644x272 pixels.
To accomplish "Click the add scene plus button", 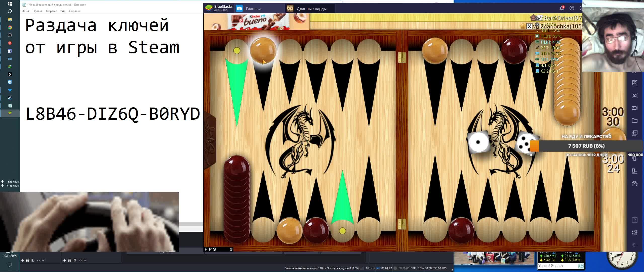I will tap(23, 260).
